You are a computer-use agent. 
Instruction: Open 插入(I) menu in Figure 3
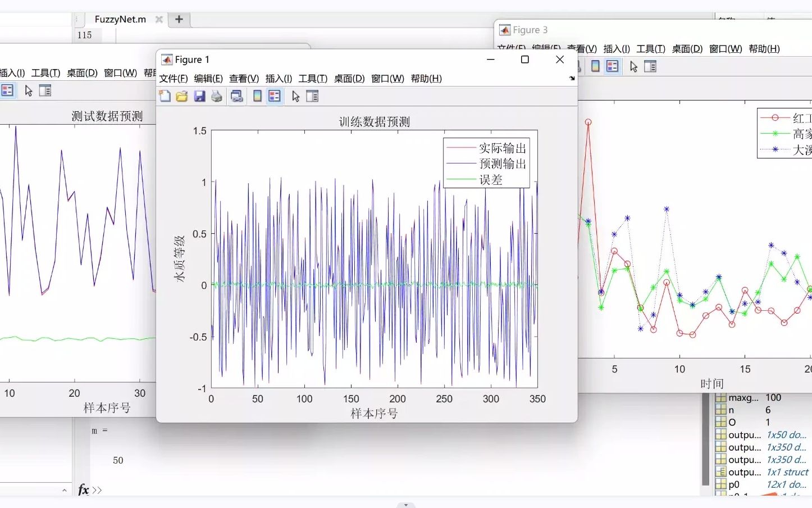pos(617,49)
